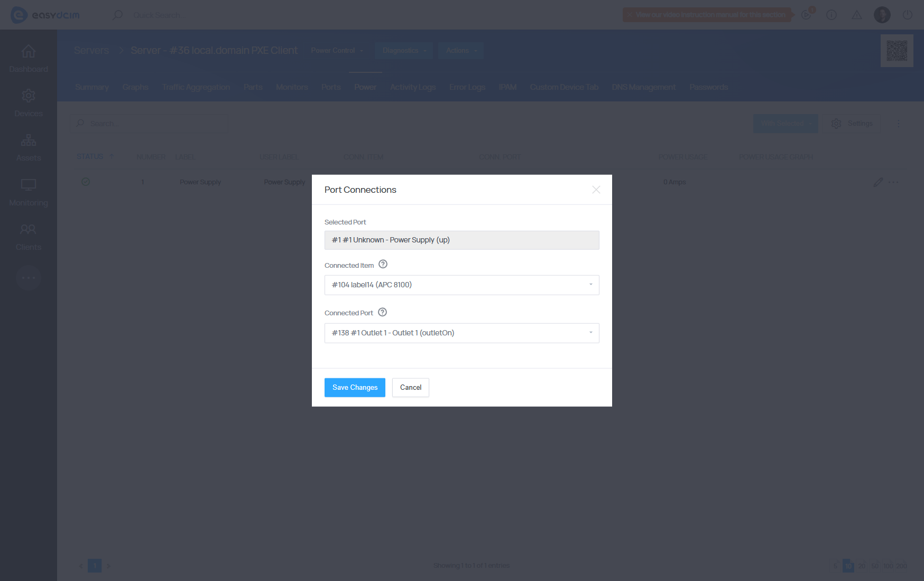Viewport: 924px width, 581px height.
Task: Open the Diagnostics dropdown
Action: (x=404, y=51)
